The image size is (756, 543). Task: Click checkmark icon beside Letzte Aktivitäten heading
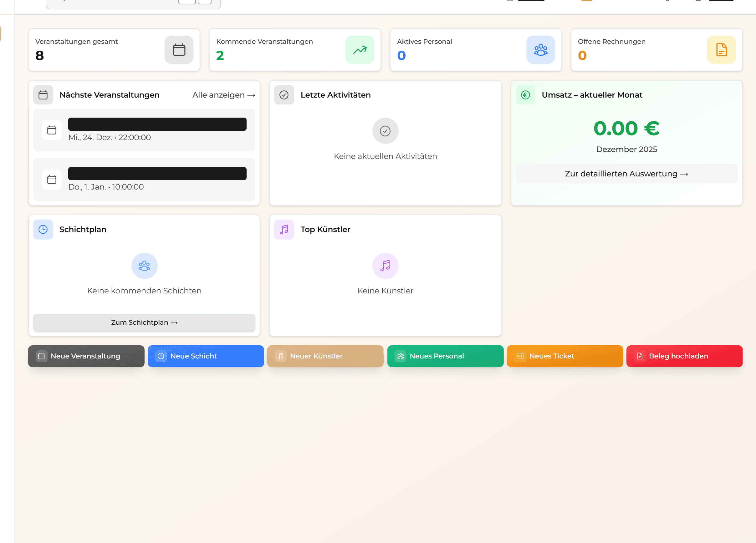coord(284,95)
